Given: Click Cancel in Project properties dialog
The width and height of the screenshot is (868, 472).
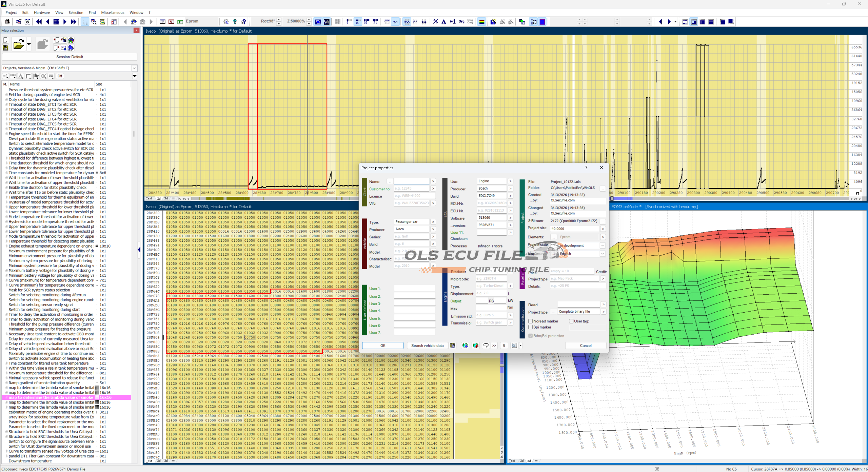Looking at the screenshot, I should pos(586,346).
